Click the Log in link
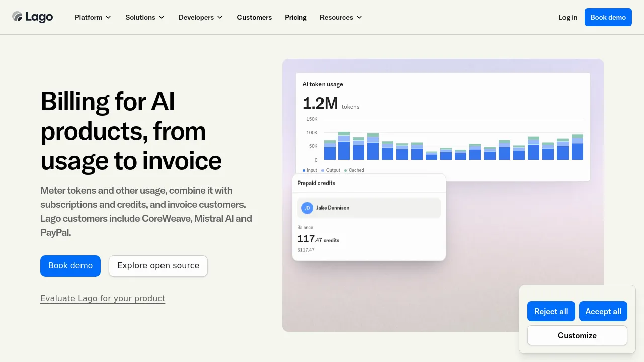This screenshot has height=362, width=644. [x=568, y=17]
